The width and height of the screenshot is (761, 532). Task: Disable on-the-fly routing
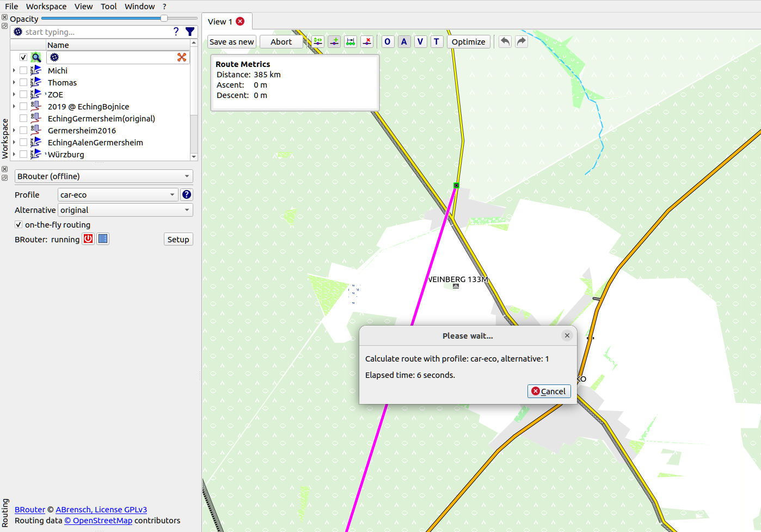coord(18,224)
